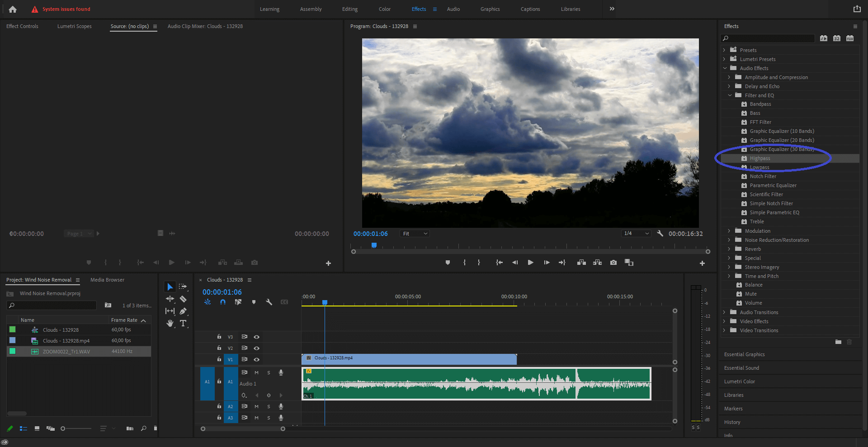Select the Track Select Forward tool
This screenshot has width=868, height=447.
[x=183, y=286]
